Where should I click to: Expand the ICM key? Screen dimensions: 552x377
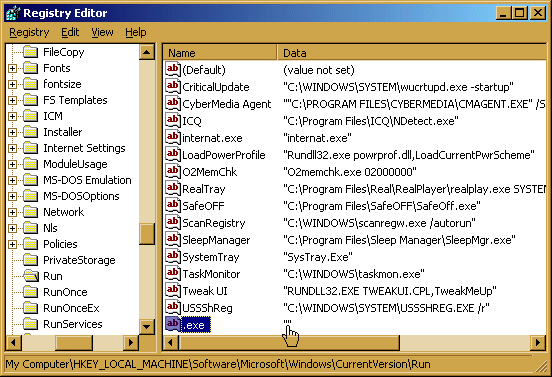click(12, 116)
